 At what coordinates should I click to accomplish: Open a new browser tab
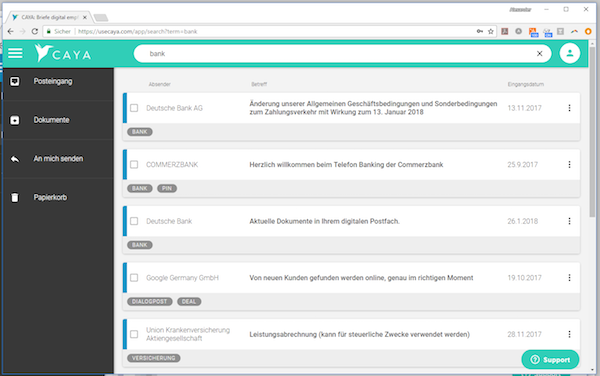click(101, 18)
